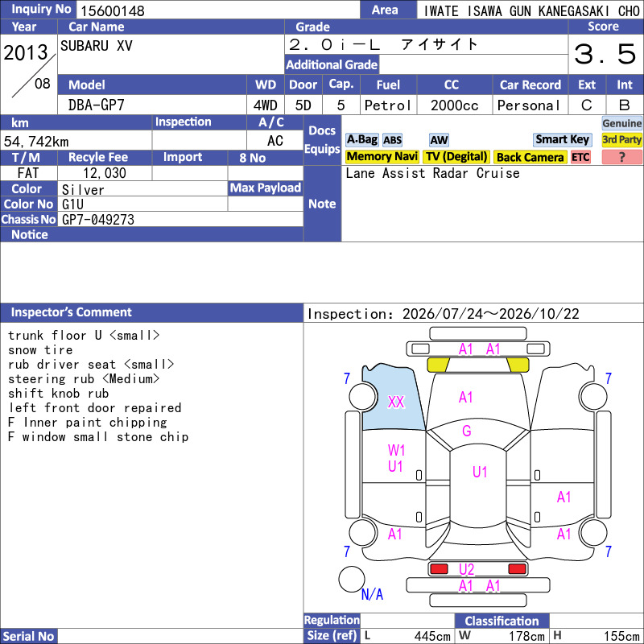This screenshot has width=644, height=644.
Task: Click the score value 3.5
Action: (605, 54)
